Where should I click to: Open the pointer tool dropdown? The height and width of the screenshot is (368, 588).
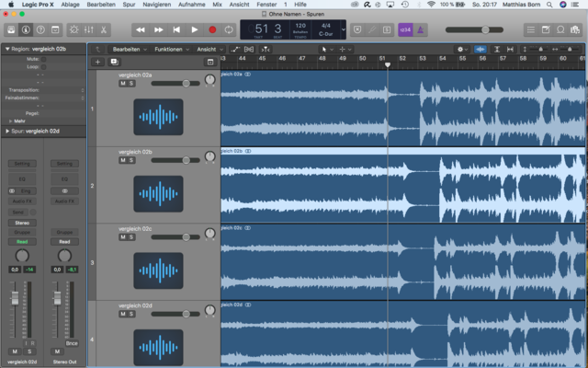click(x=327, y=49)
